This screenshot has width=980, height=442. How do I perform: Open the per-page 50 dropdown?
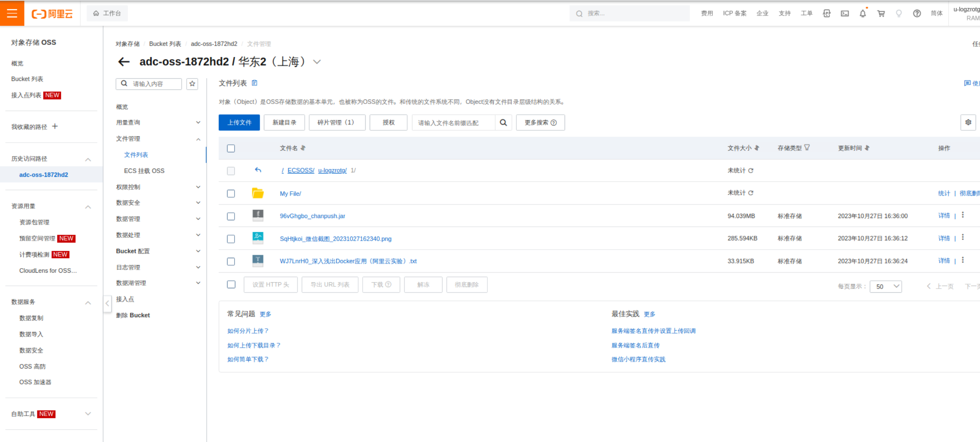tap(885, 286)
